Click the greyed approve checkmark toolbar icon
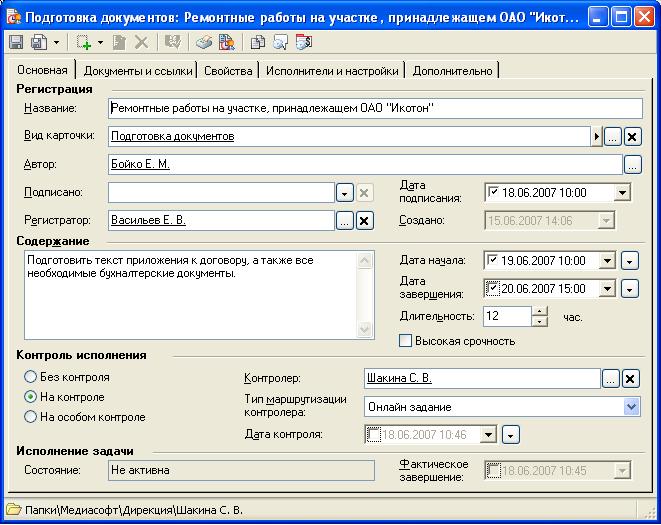Viewport: 661px width, 525px height. point(172,43)
